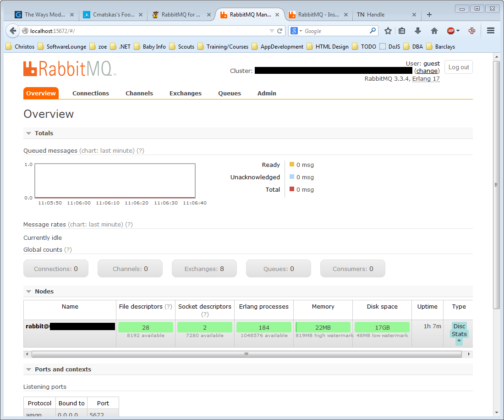The width and height of the screenshot is (504, 420).
Task: Go to home page icon
Action: [434, 31]
